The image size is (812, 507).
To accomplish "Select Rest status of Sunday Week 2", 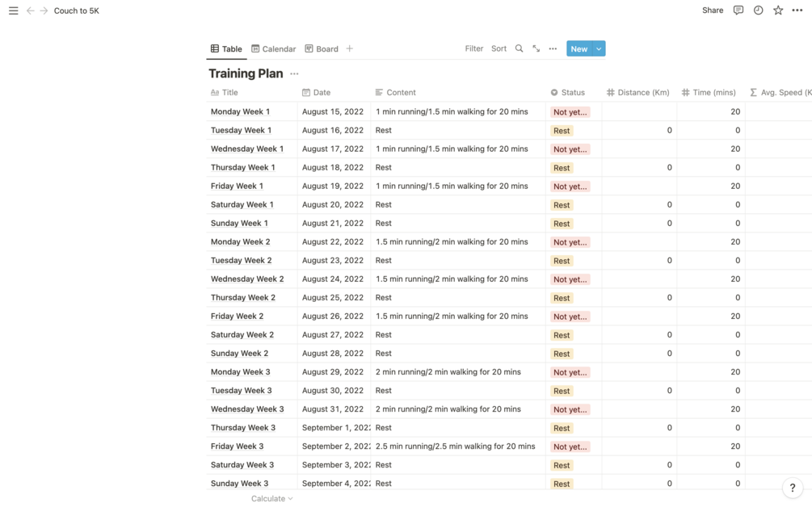I will click(562, 354).
